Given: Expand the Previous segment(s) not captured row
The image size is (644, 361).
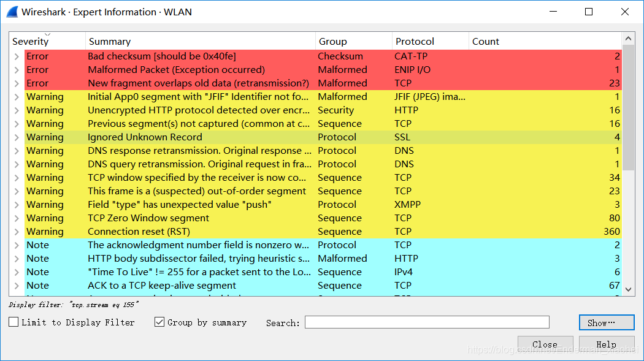Looking at the screenshot, I should pyautogui.click(x=17, y=124).
